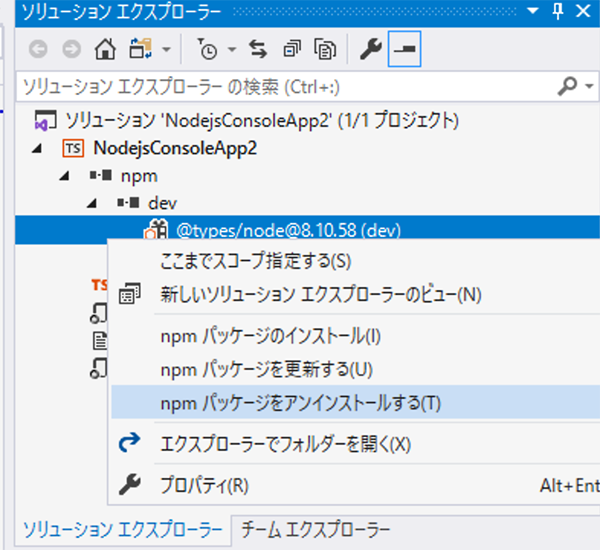Close the Solution Explorer panel

(583, 11)
